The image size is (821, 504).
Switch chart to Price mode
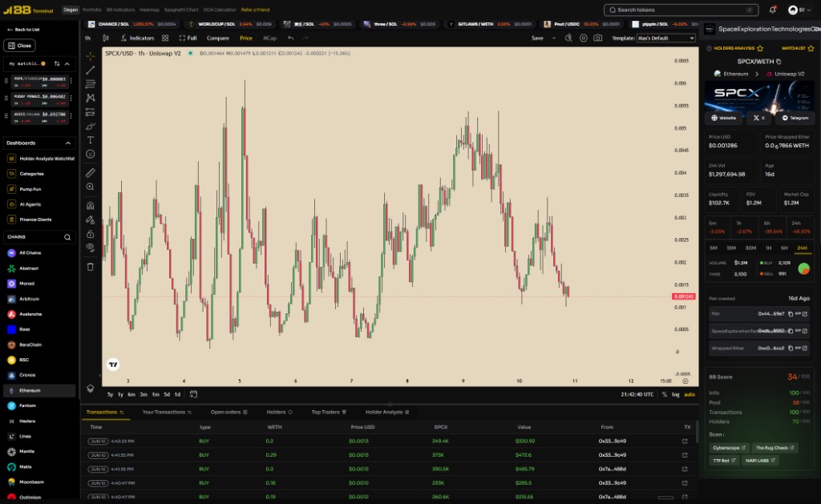tap(246, 38)
